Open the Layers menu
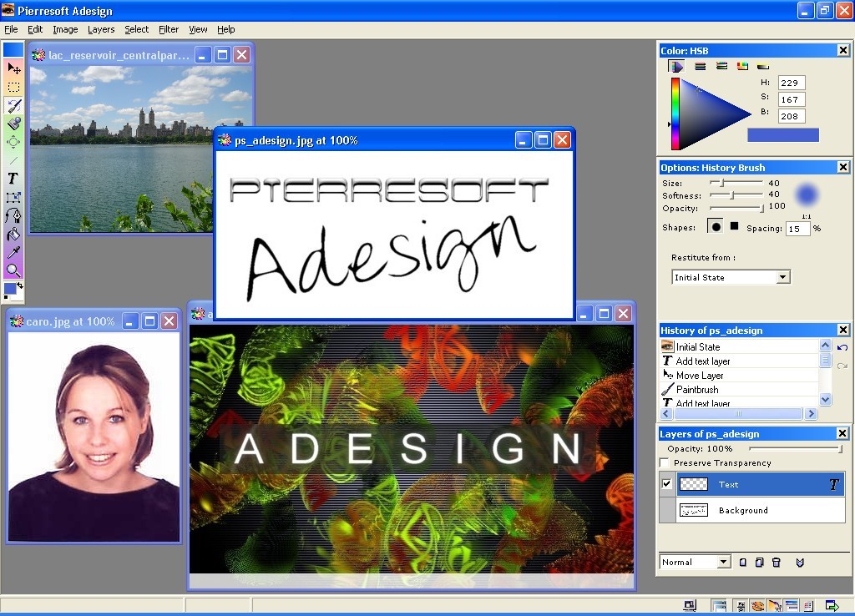 101,29
